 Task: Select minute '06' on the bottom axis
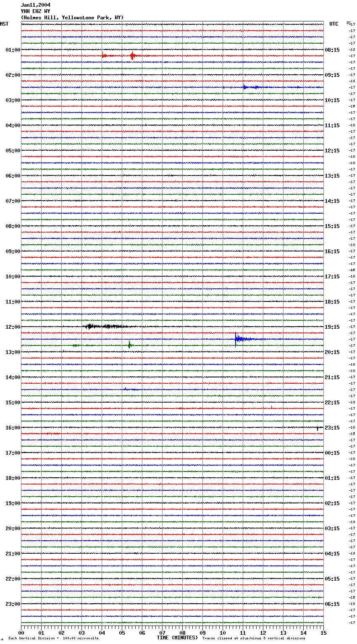(142, 633)
